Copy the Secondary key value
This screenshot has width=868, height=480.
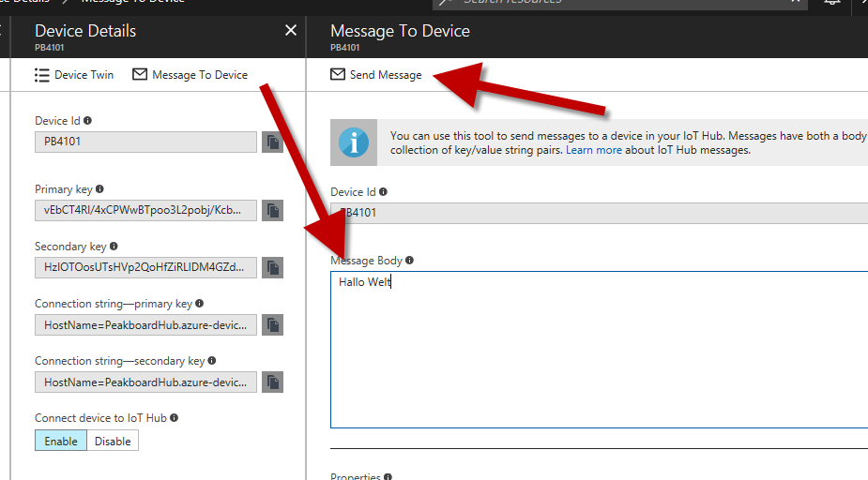click(272, 267)
